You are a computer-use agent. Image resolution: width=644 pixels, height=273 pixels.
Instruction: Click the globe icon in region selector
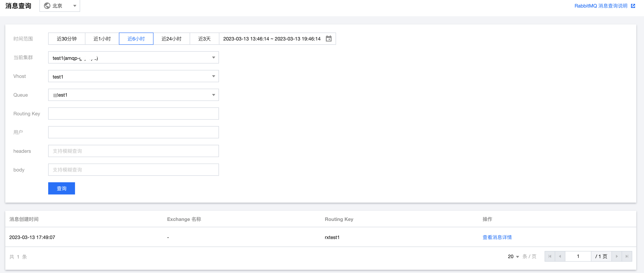(x=47, y=6)
